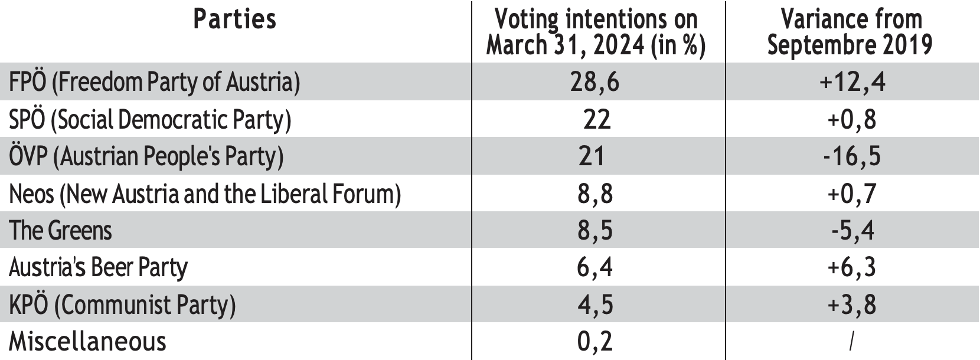Click the +12,4 variance value
Viewport: 980px width, 360px height.
[852, 82]
